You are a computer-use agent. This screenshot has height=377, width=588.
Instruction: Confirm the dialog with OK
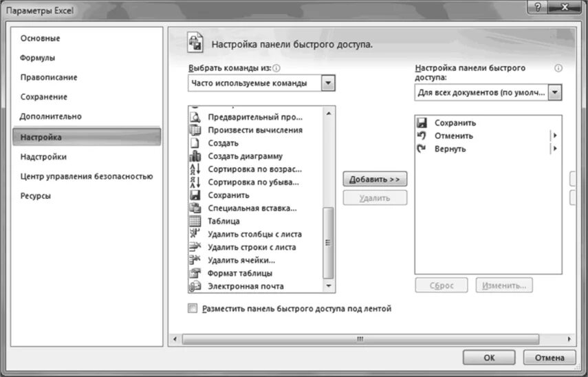[489, 358]
